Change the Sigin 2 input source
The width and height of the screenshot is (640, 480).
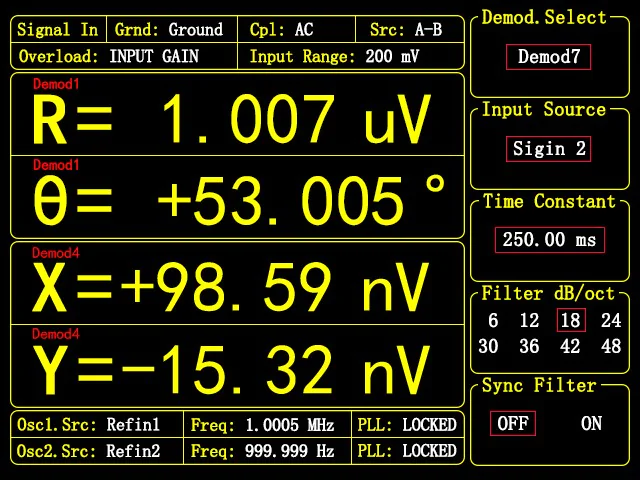click(x=548, y=149)
